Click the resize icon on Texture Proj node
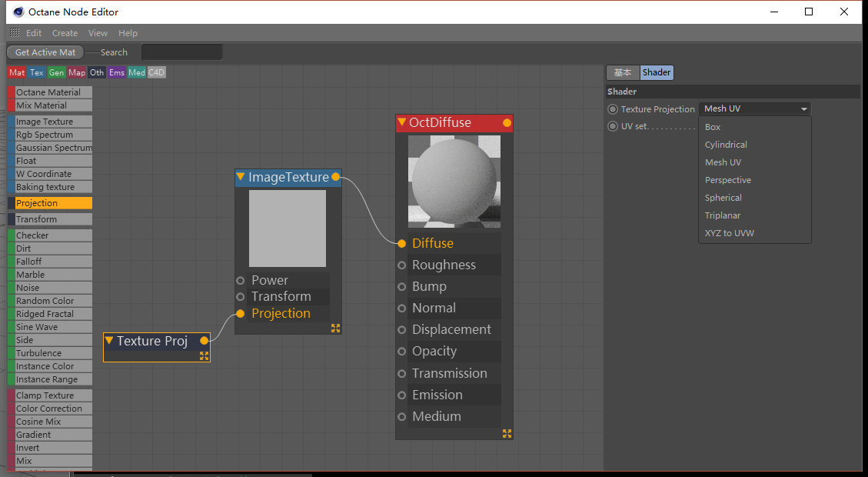 click(205, 355)
